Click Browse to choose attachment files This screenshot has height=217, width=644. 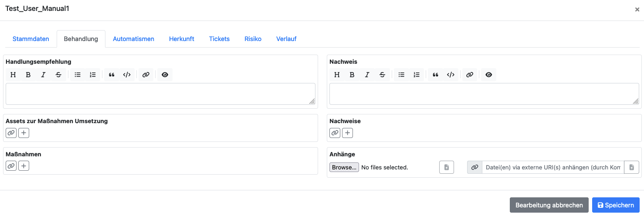point(344,167)
